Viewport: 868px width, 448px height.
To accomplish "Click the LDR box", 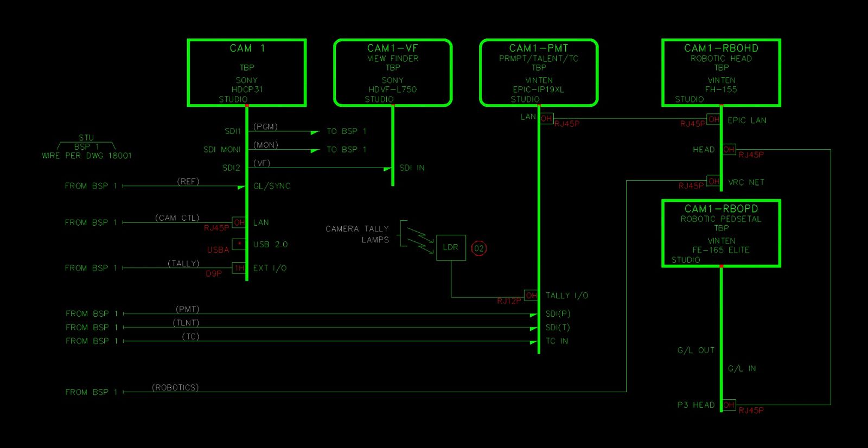I will [451, 247].
